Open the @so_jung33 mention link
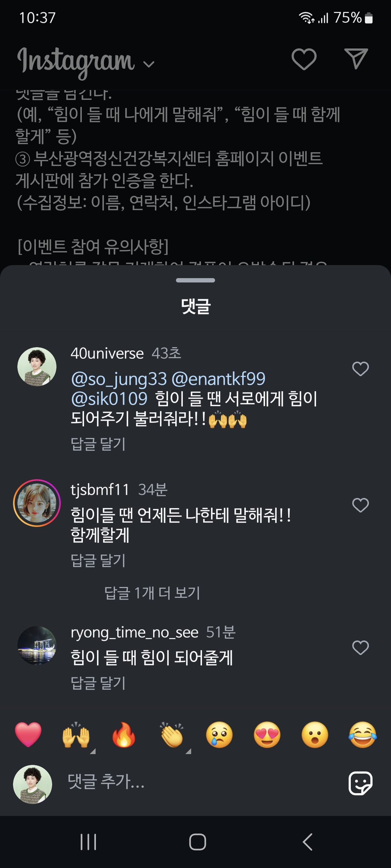Screen dimensions: 391x868 click(x=119, y=379)
